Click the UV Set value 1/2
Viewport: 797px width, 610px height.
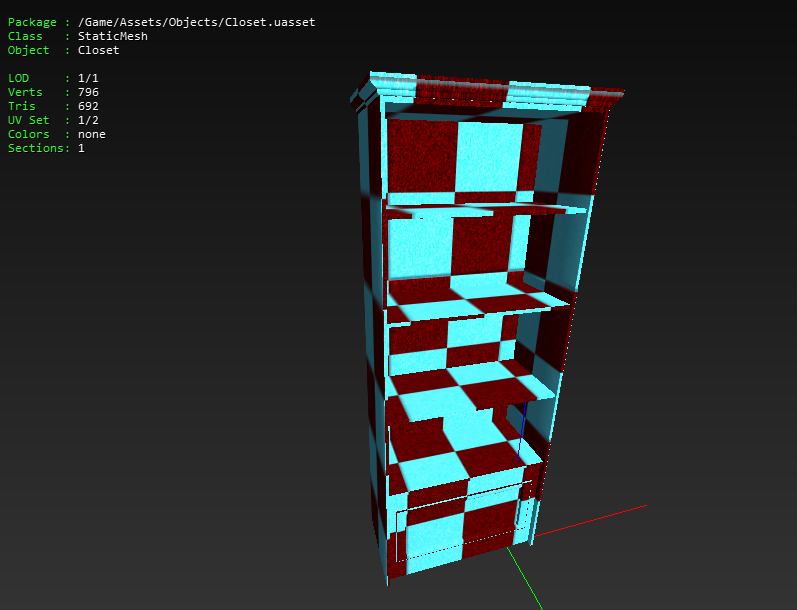(88, 120)
